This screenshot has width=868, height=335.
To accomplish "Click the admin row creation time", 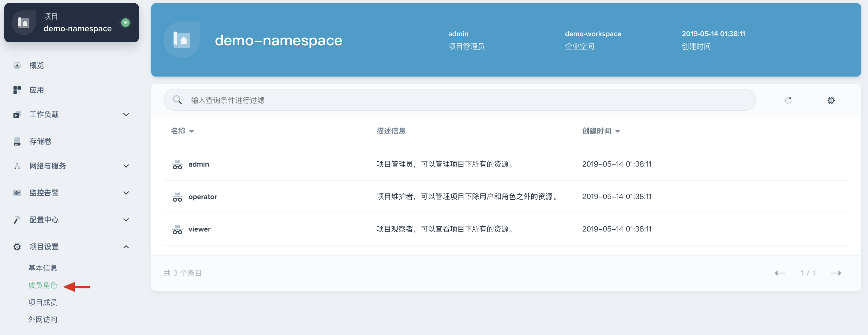I will point(617,164).
